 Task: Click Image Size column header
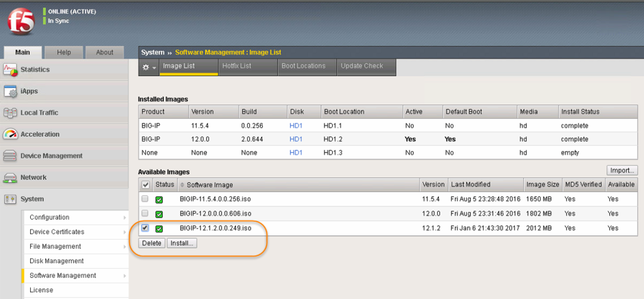coord(543,184)
